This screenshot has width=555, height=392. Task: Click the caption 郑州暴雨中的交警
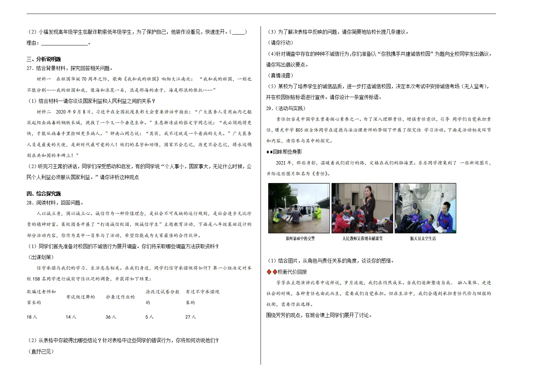pyautogui.click(x=300, y=238)
